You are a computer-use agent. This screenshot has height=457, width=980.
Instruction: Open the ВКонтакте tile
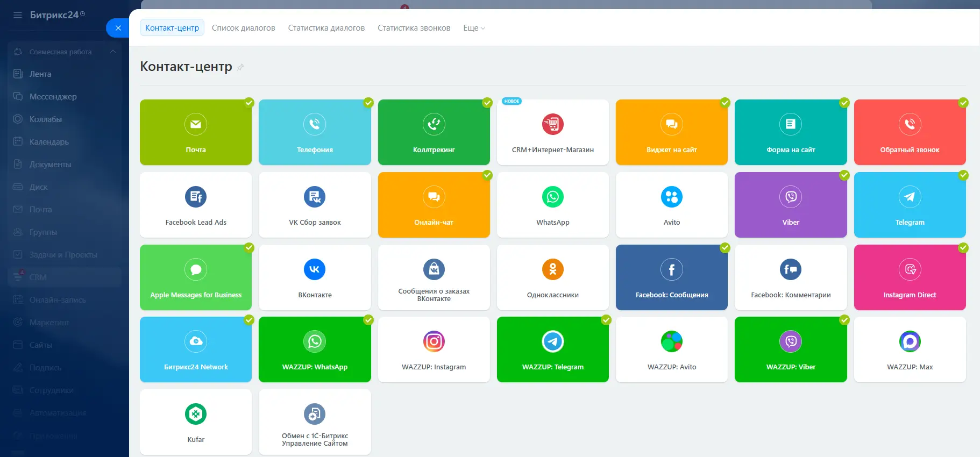tap(315, 277)
